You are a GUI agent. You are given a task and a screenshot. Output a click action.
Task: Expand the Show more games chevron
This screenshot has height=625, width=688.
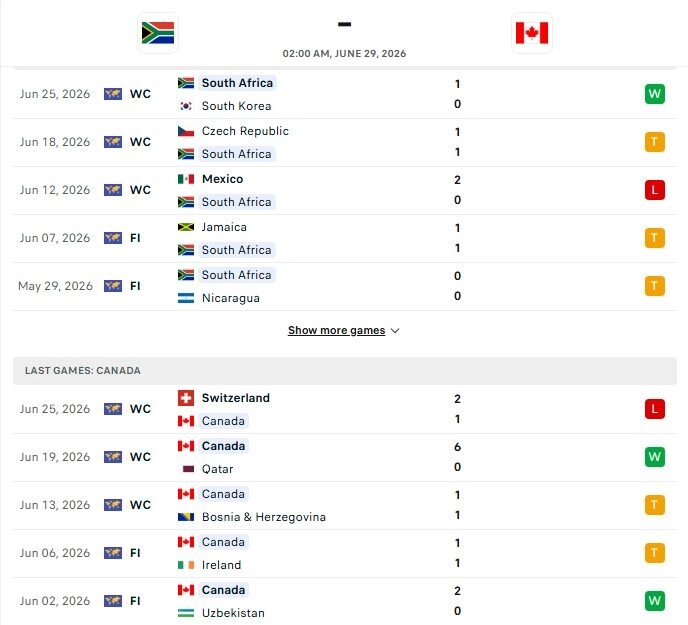[395, 330]
